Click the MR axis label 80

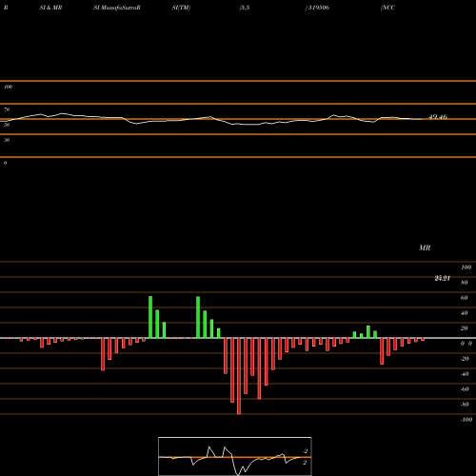click(x=465, y=283)
